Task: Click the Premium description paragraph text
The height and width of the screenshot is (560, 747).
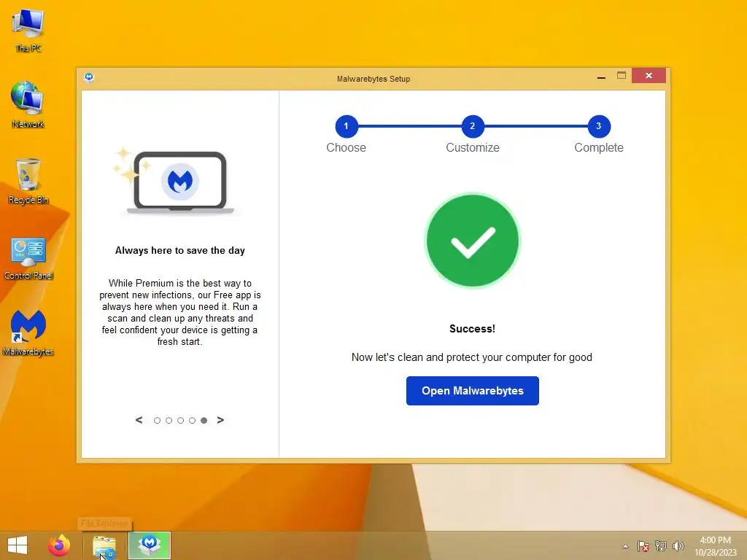Action: pos(179,312)
